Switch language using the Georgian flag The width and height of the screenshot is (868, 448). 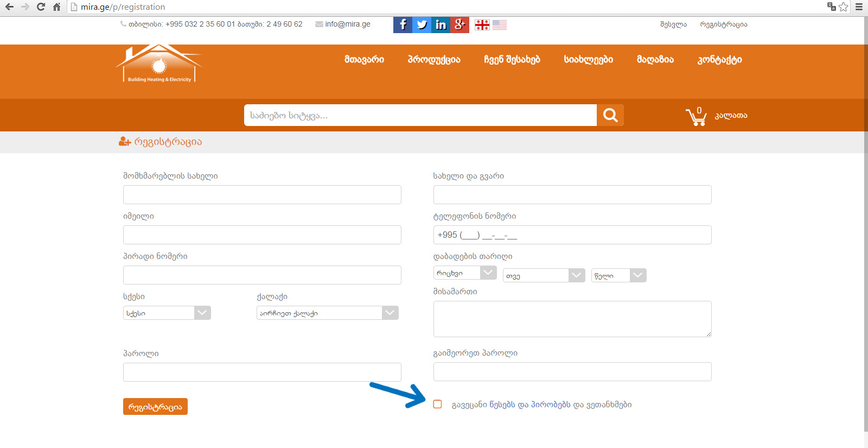coord(482,25)
